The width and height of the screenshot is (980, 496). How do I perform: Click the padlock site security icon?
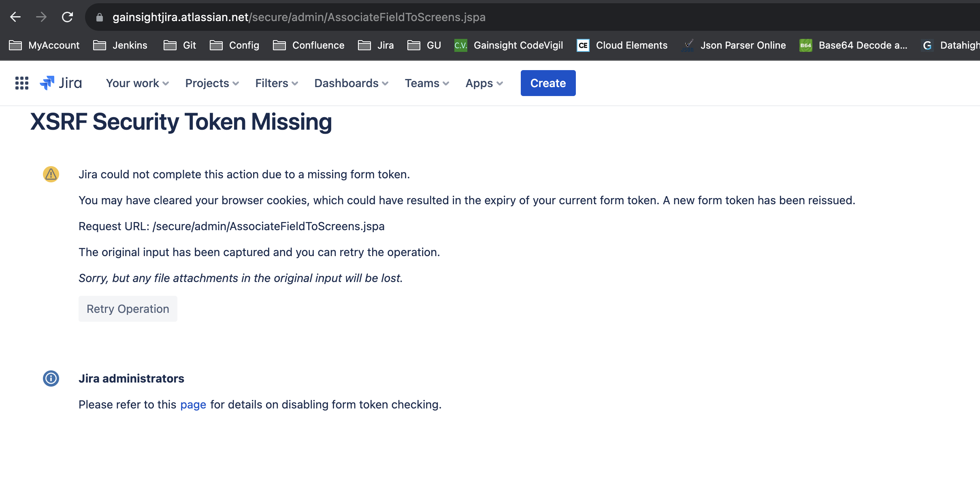(x=99, y=17)
